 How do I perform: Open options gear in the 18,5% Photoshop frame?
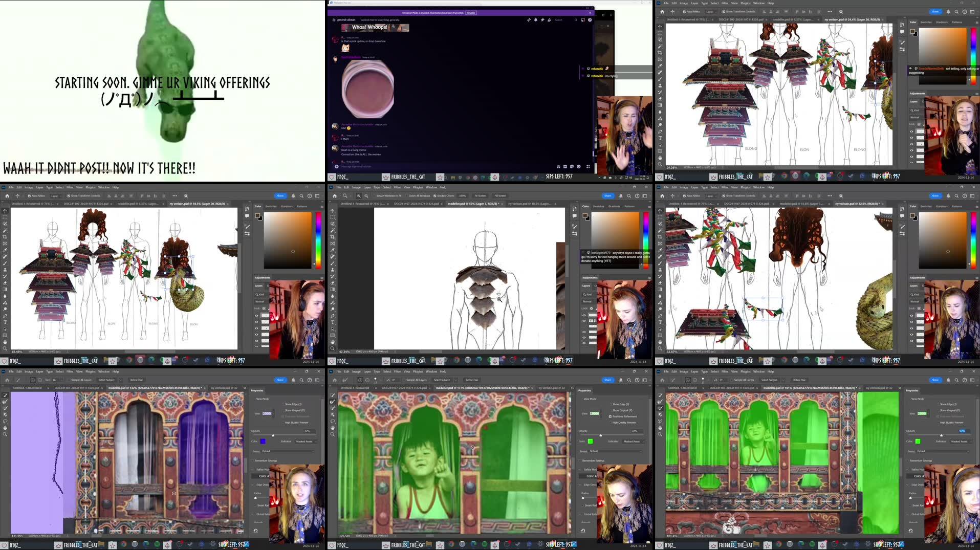tap(186, 196)
